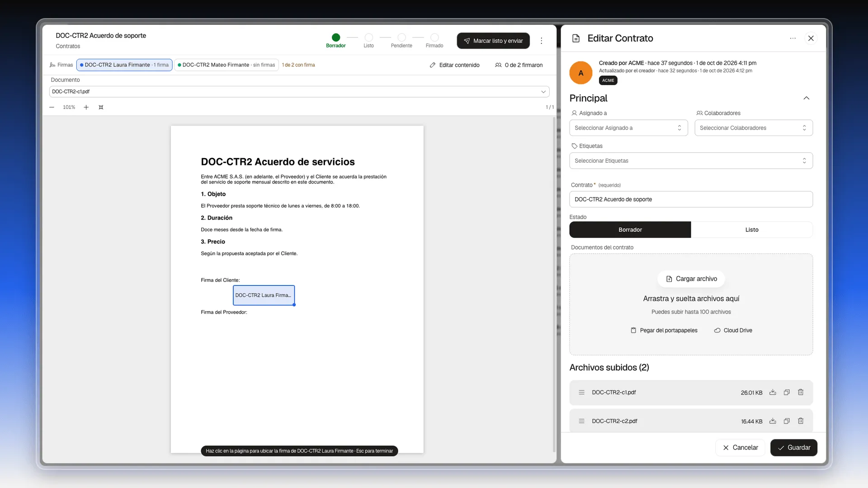
Task: Click Guardar to save contract
Action: [794, 447]
